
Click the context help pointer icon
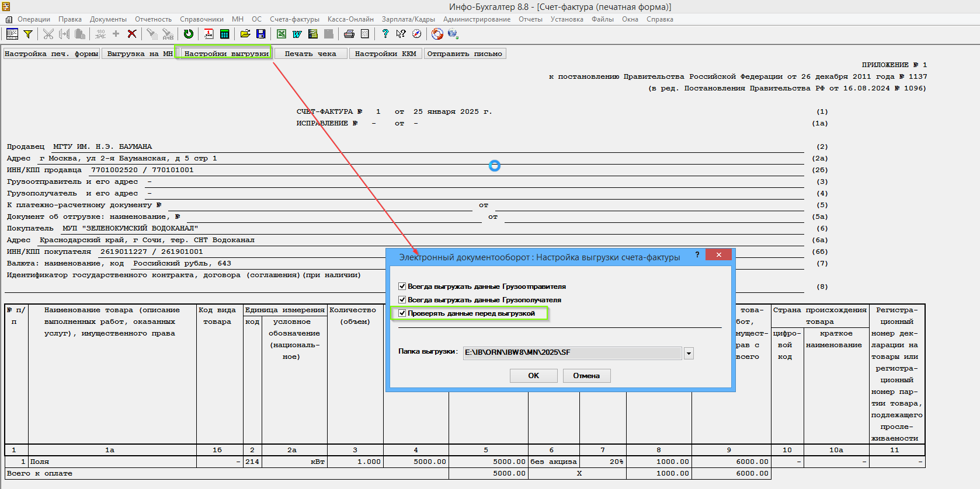(x=401, y=34)
